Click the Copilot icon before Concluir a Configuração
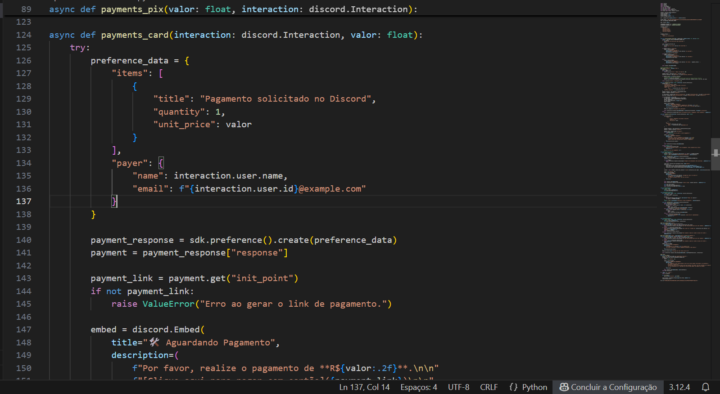Viewport: 720px width, 394px height. tap(564, 387)
